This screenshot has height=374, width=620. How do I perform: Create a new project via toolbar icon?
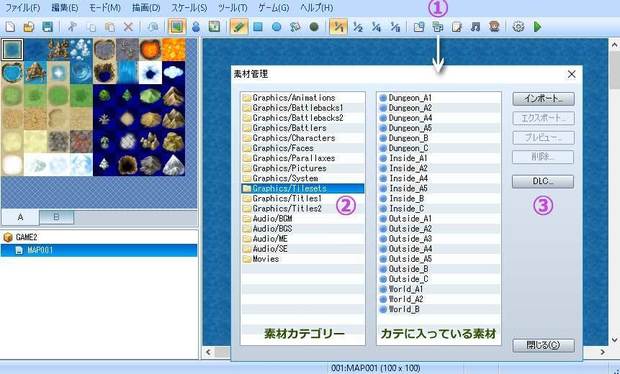click(x=11, y=27)
